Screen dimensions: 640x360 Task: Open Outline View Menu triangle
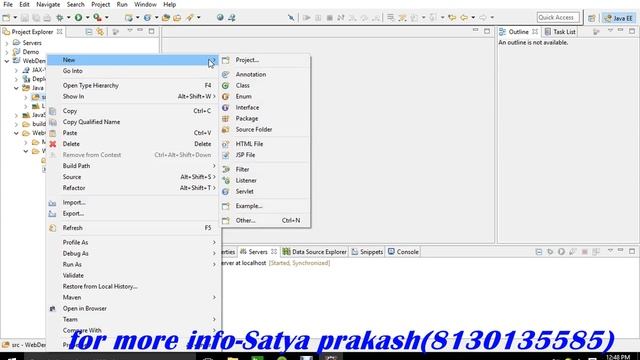coord(610,31)
